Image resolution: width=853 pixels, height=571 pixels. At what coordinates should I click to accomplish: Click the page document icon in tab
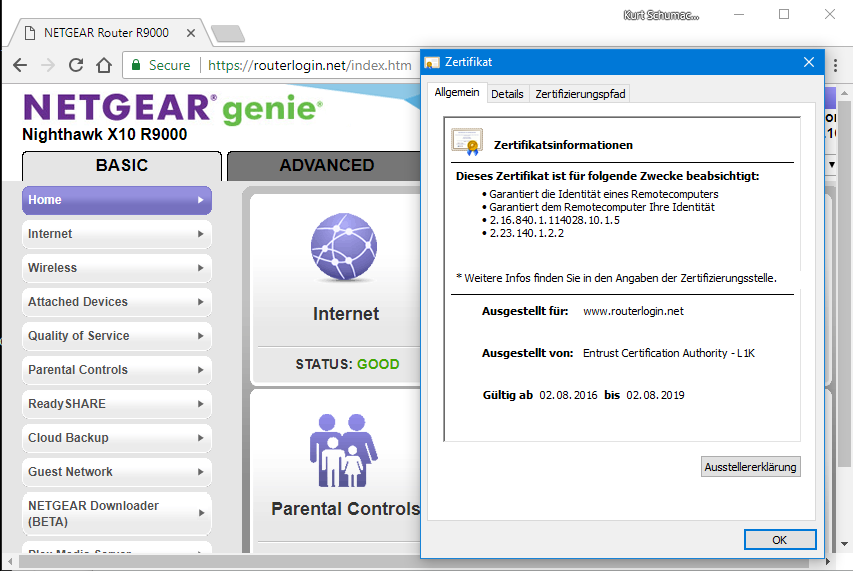[x=30, y=33]
